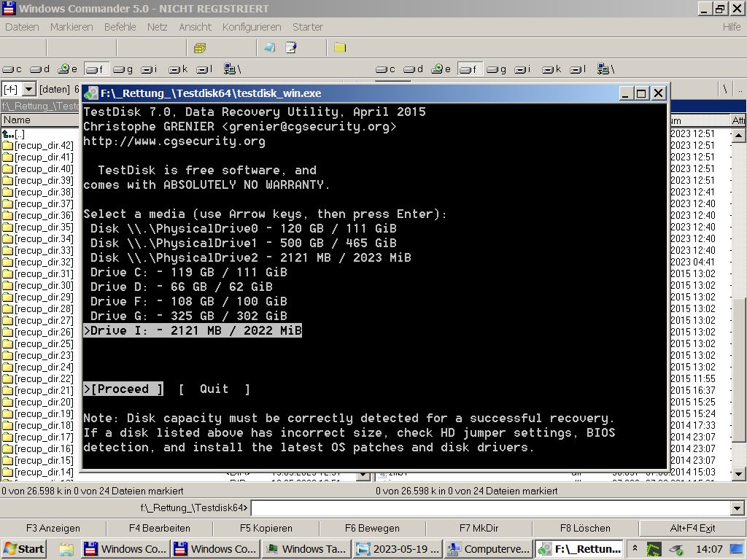Switch to Computerve... taskbar window
The image size is (747, 560).
(x=489, y=549)
